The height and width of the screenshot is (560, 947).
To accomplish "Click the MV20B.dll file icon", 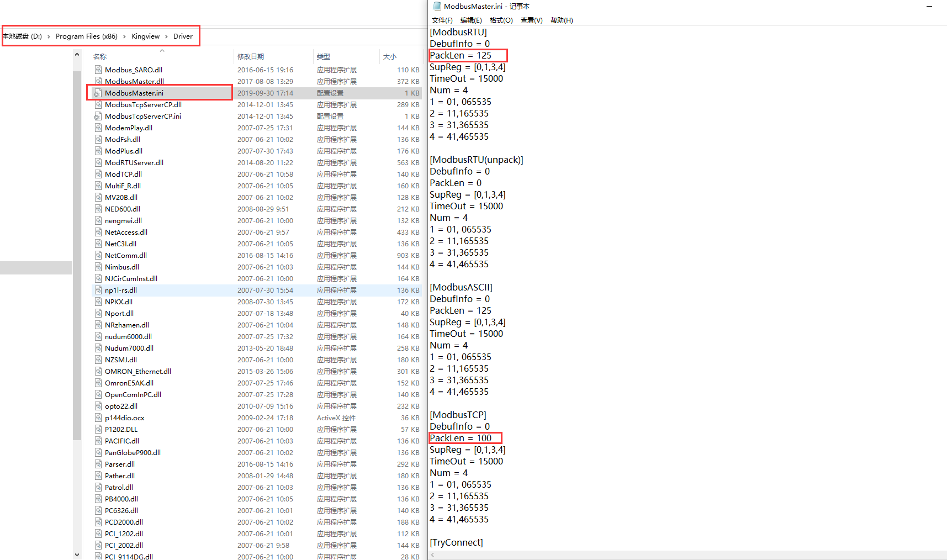I will tap(98, 197).
